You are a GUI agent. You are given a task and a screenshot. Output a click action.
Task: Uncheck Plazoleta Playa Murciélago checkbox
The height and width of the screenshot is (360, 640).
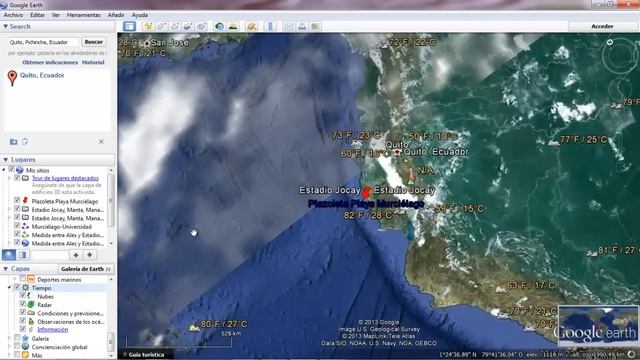click(x=17, y=200)
